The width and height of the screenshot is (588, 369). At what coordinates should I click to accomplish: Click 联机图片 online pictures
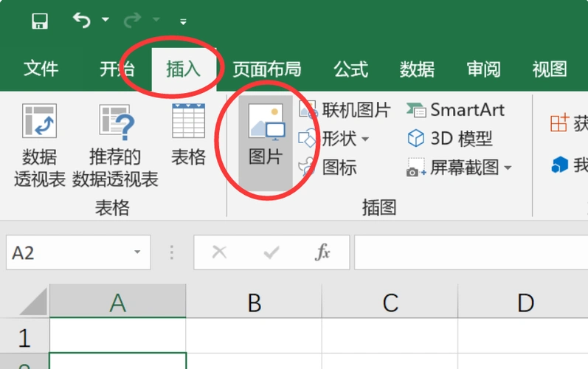[x=345, y=110]
